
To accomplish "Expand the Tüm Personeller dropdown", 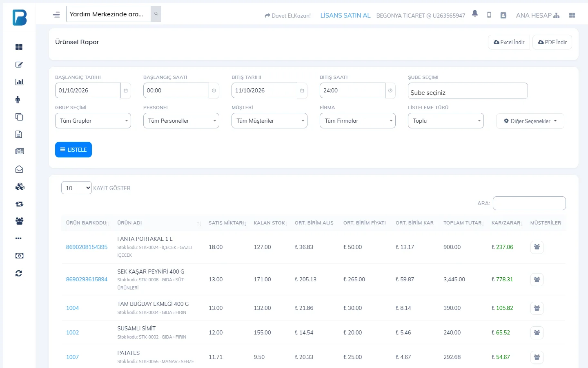I will [x=181, y=121].
